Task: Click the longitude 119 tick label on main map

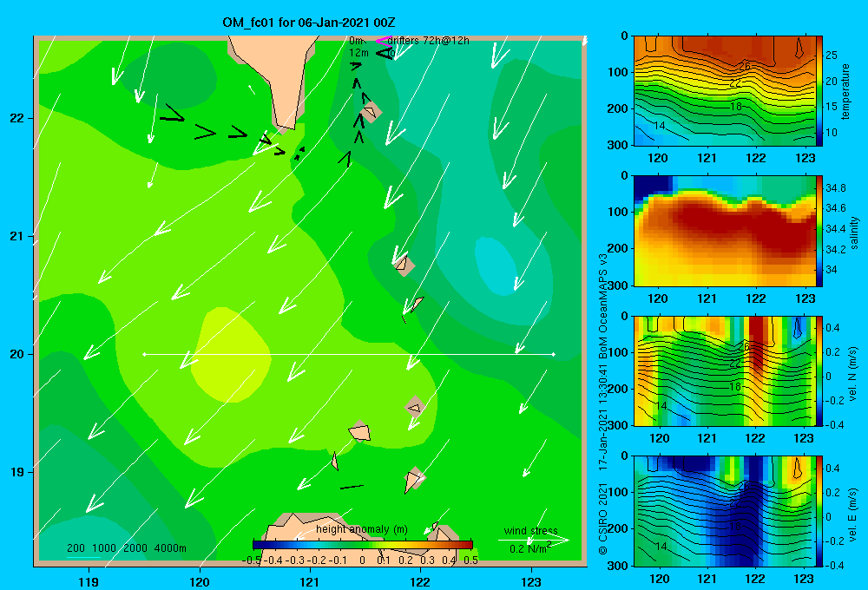Action: 89,581
